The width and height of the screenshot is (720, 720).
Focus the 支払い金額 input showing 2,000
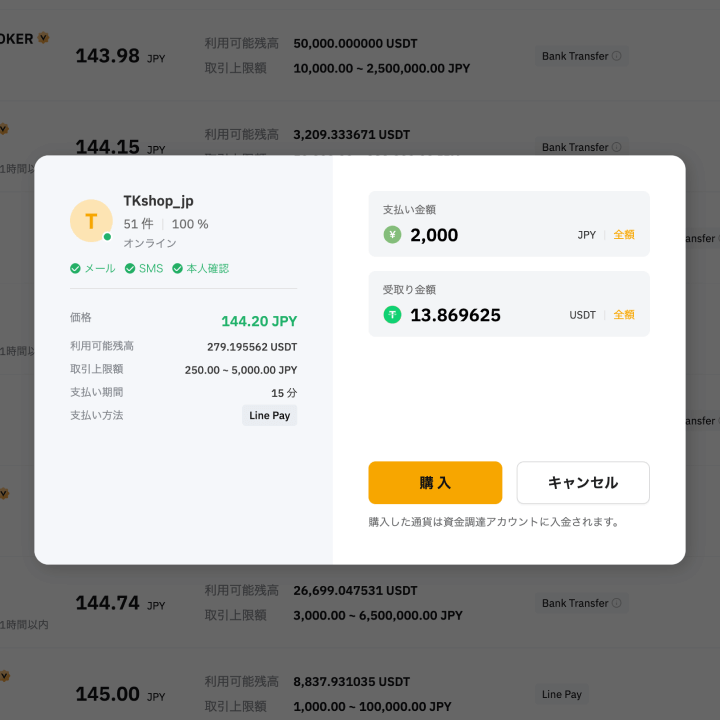[x=480, y=235]
